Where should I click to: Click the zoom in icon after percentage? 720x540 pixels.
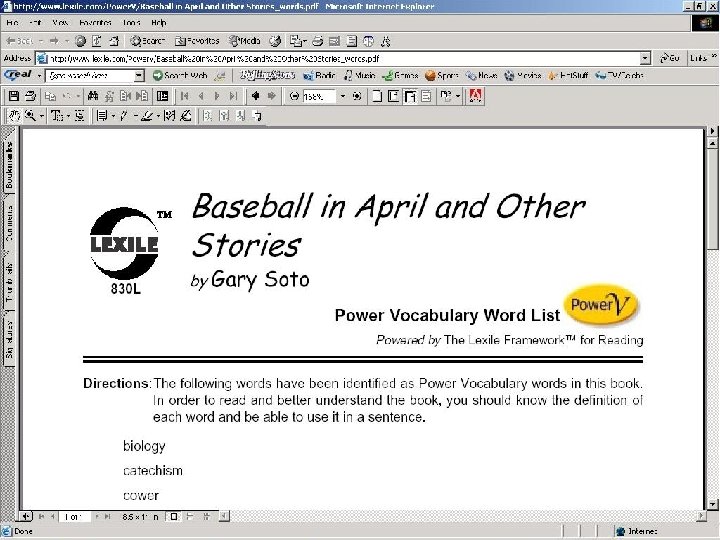point(357,96)
